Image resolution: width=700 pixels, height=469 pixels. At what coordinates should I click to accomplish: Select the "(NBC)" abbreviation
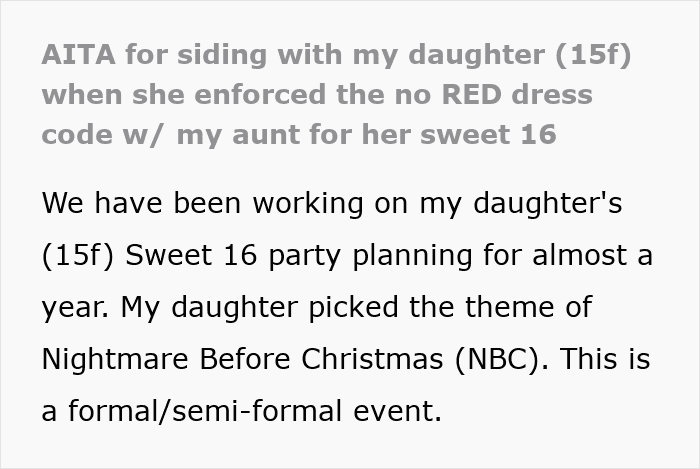(501, 359)
